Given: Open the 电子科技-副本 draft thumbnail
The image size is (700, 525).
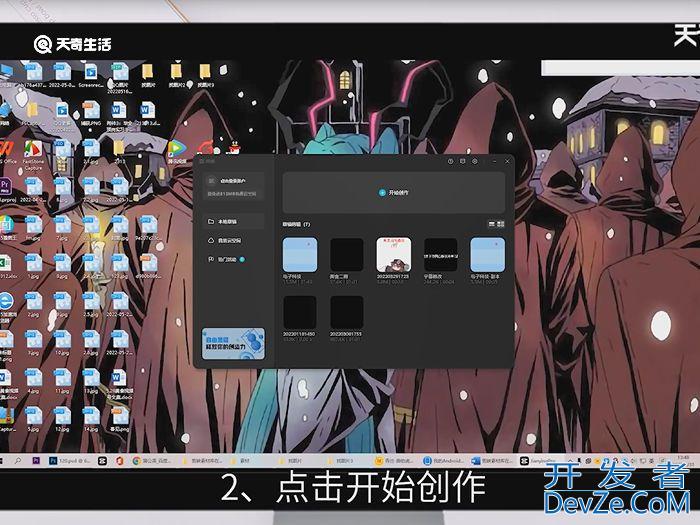Looking at the screenshot, I should 488,254.
